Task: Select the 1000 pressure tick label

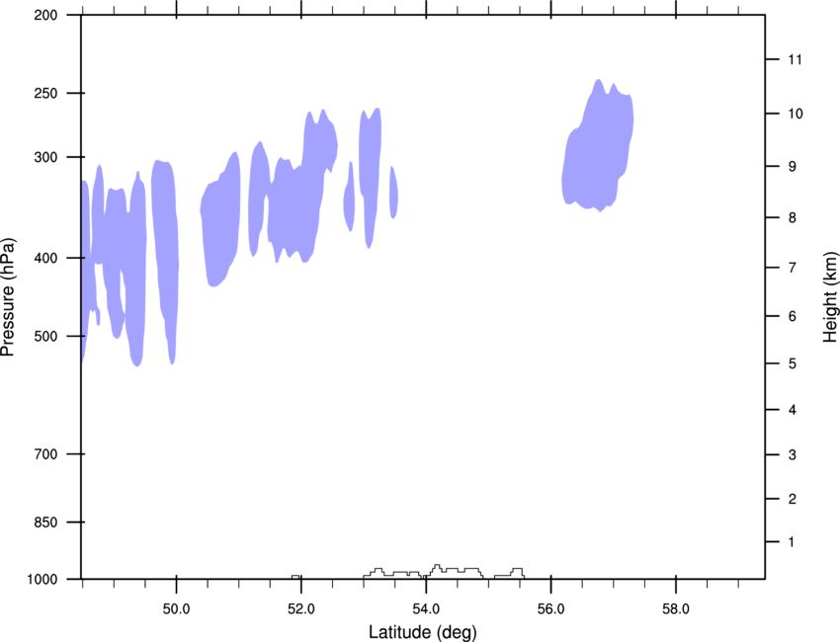Action: tap(42, 580)
